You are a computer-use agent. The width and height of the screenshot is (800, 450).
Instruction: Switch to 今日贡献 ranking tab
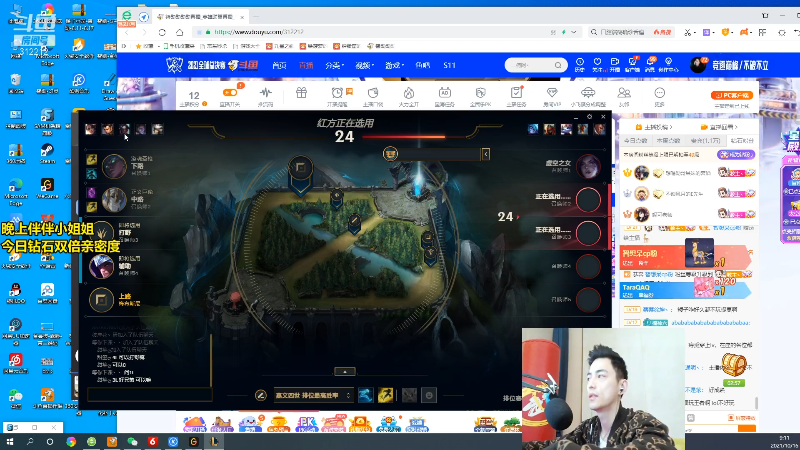pyautogui.click(x=636, y=140)
